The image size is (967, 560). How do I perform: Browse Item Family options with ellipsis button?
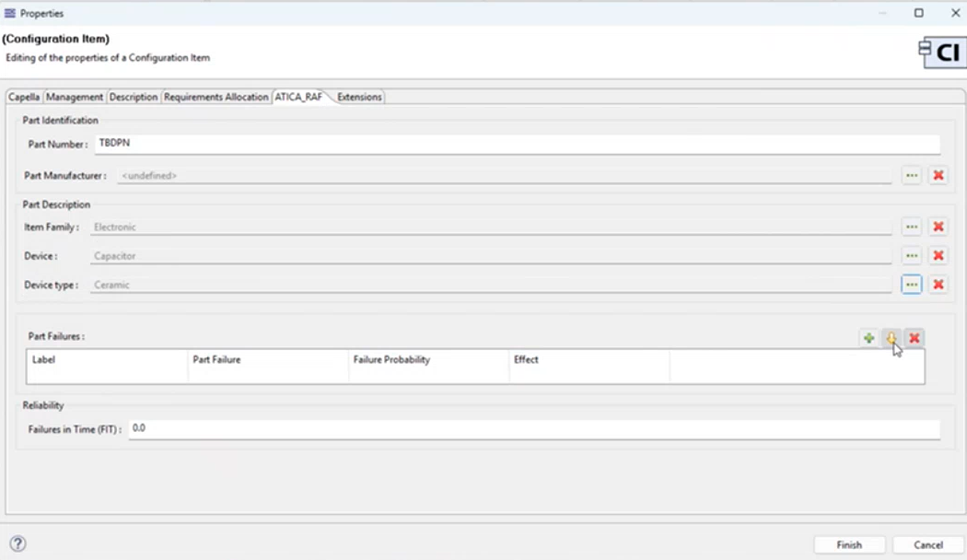coord(912,227)
